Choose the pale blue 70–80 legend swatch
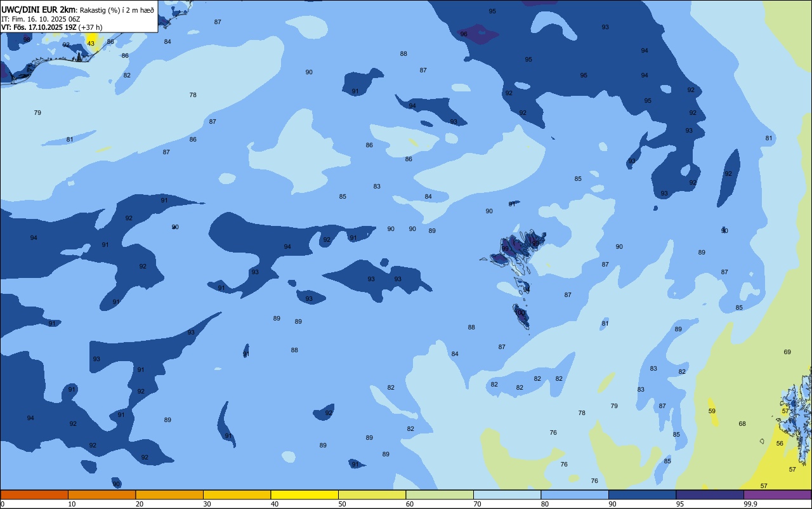Viewport: 812px width, 509px height. pyautogui.click(x=507, y=494)
